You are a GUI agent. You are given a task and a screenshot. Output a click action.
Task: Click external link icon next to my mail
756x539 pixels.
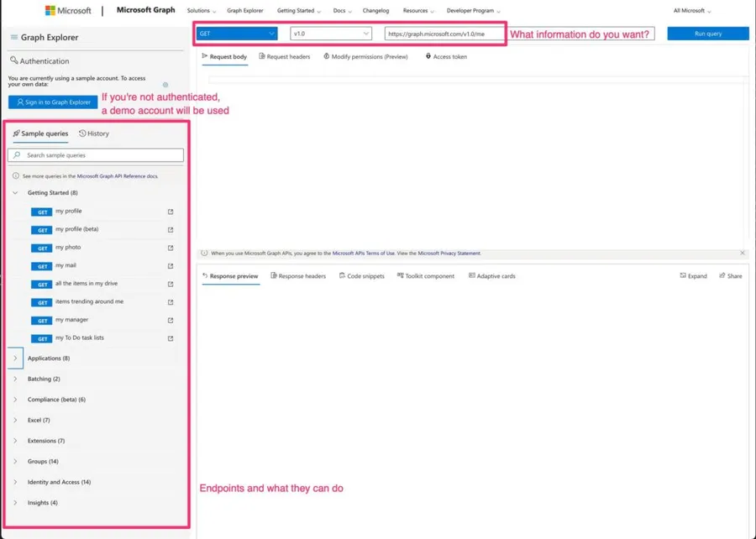coord(171,266)
